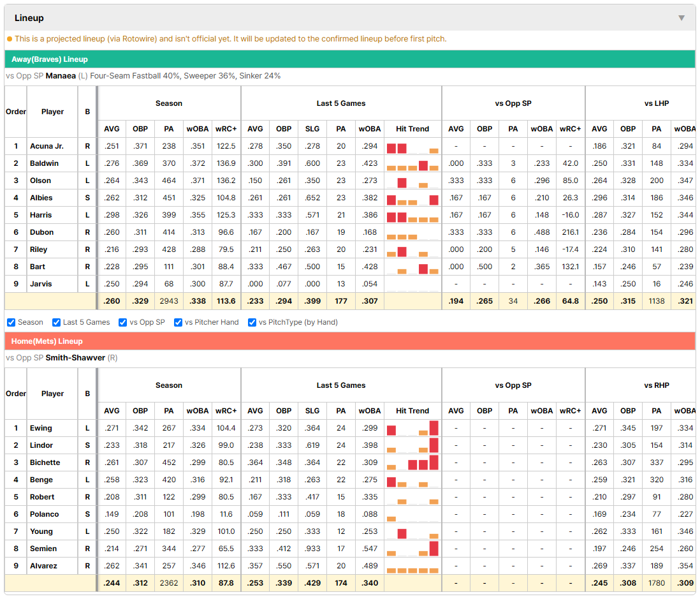Toggle the Season checkbox
The height and width of the screenshot is (599, 700).
click(x=11, y=323)
